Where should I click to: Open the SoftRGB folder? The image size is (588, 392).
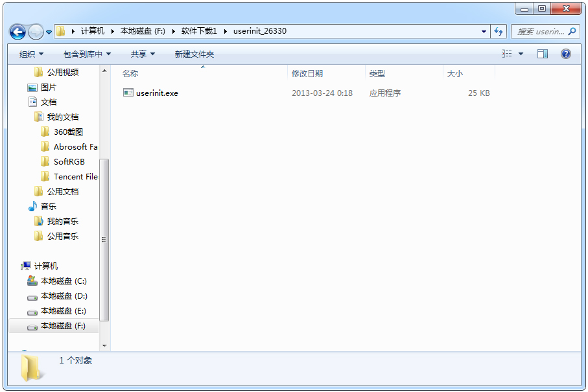[69, 161]
